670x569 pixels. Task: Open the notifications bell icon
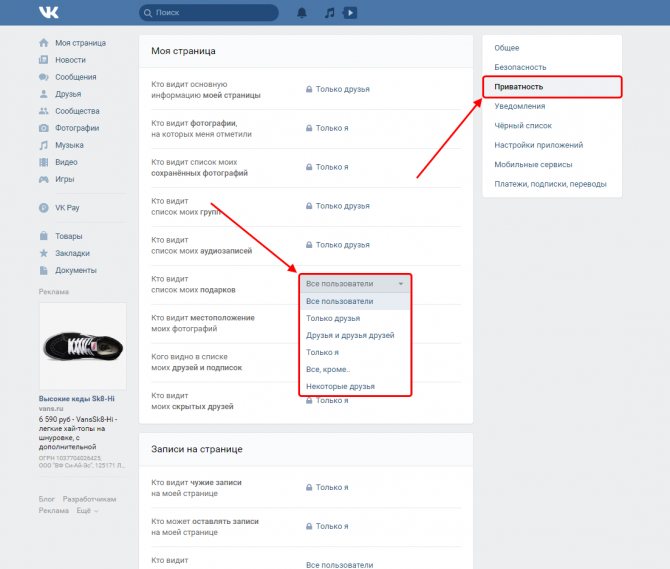tap(302, 13)
